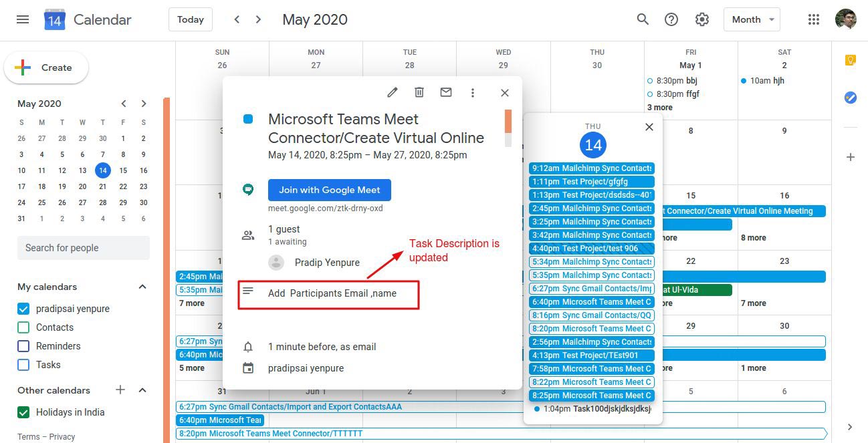
Task: Close the Thursday 14 day list popup
Action: coord(649,127)
